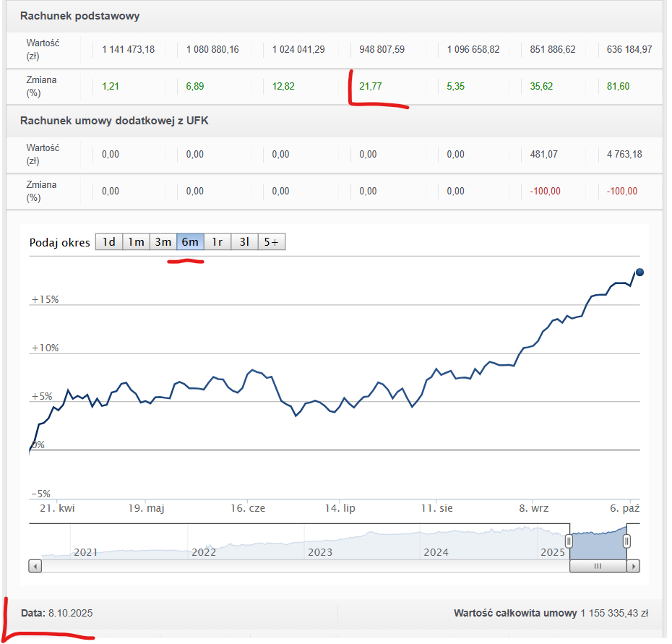Select the 1d period button

tap(108, 242)
